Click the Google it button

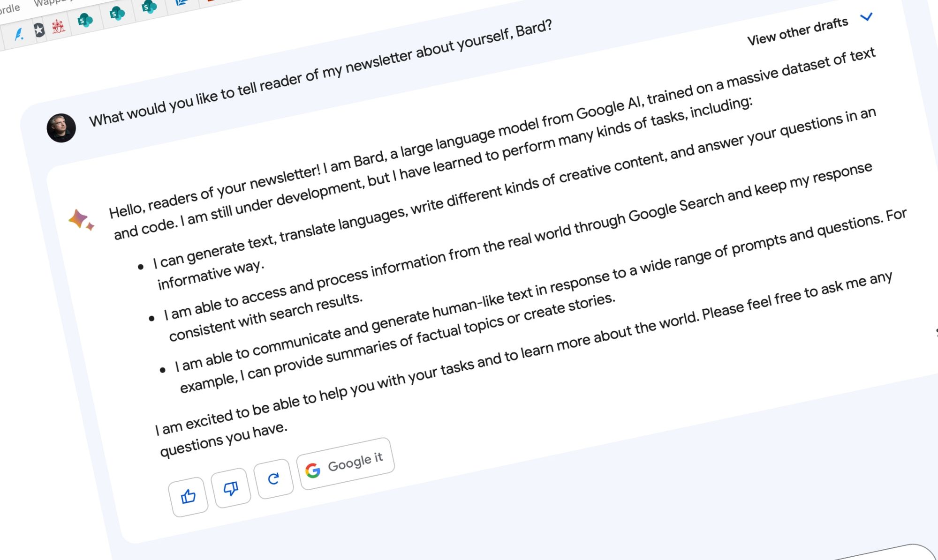point(346,463)
